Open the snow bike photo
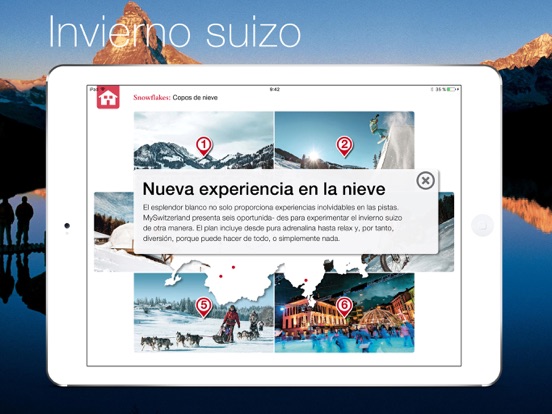 click(446, 232)
